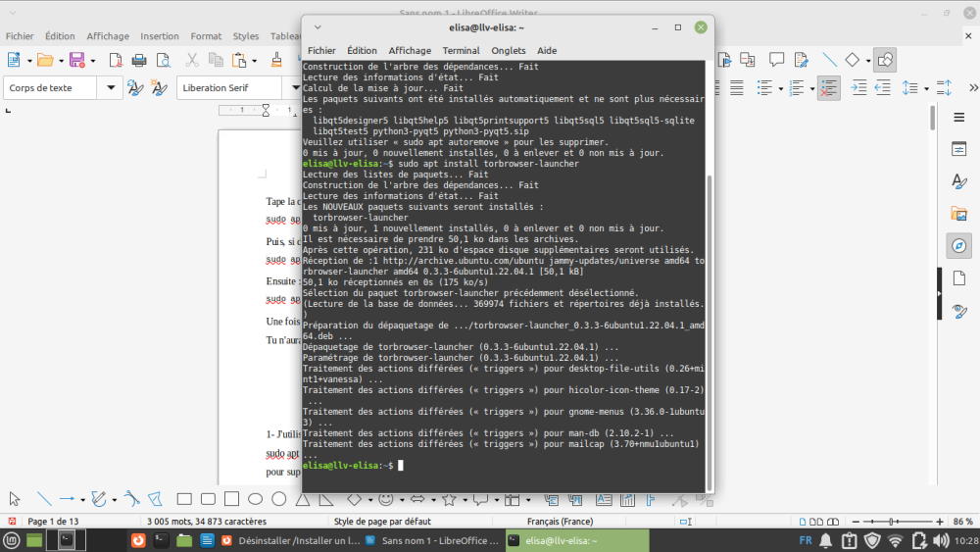Click the Print icon in toolbar
The image size is (980, 552).
coord(139,60)
